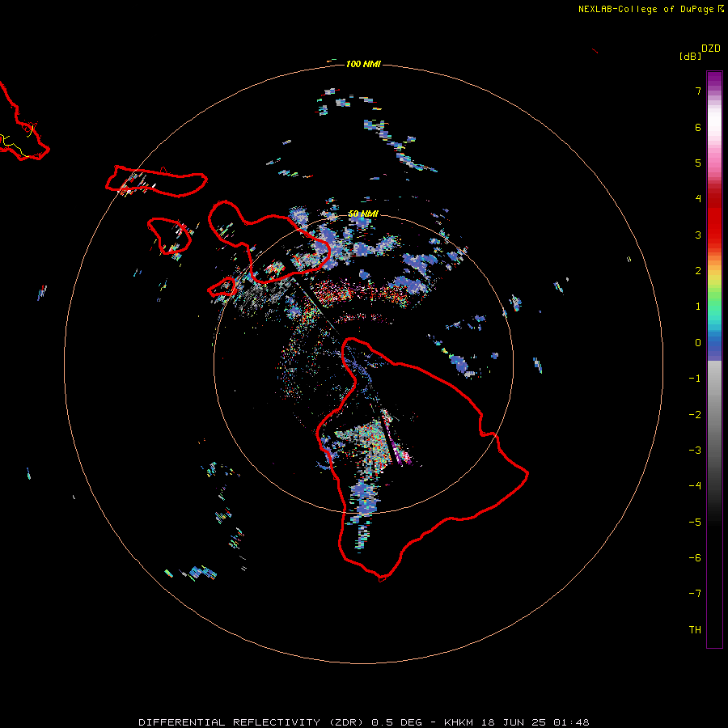This screenshot has width=728, height=728.
Task: Select the -5 dB color bar tick label
Action: coord(695,523)
